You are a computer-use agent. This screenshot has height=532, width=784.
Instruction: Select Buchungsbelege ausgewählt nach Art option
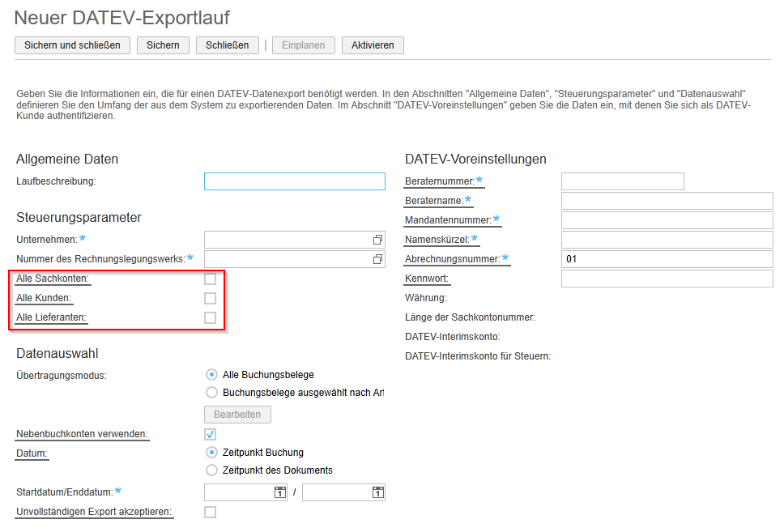pyautogui.click(x=211, y=393)
